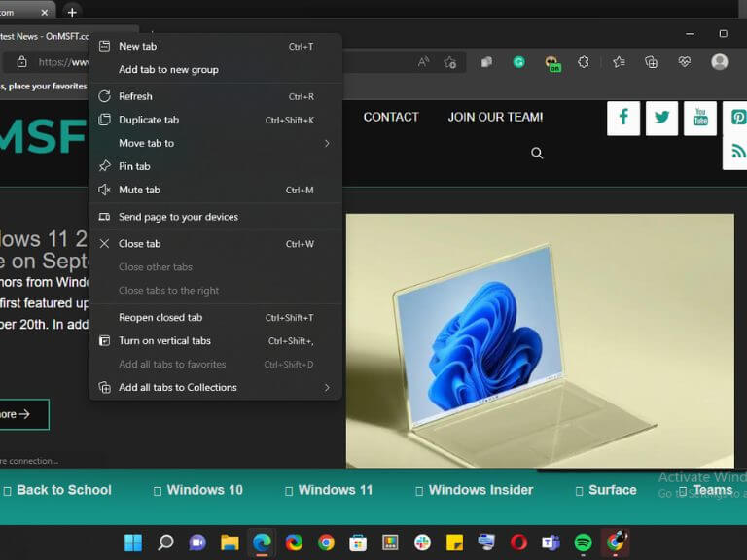Click the site lock icon in address bar

pos(22,62)
